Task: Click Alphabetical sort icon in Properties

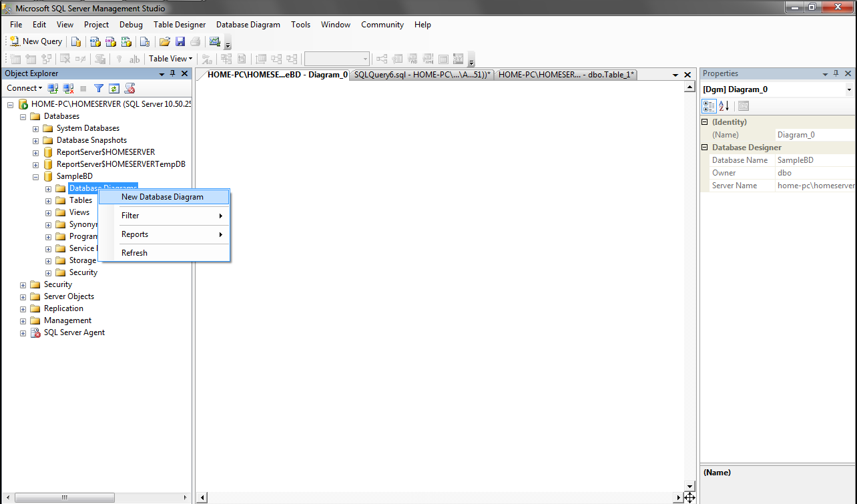Action: [724, 106]
